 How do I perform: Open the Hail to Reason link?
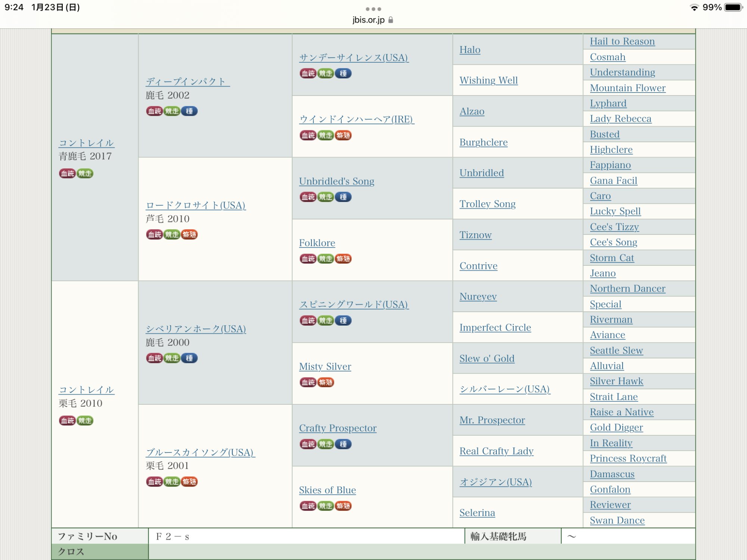(x=622, y=41)
